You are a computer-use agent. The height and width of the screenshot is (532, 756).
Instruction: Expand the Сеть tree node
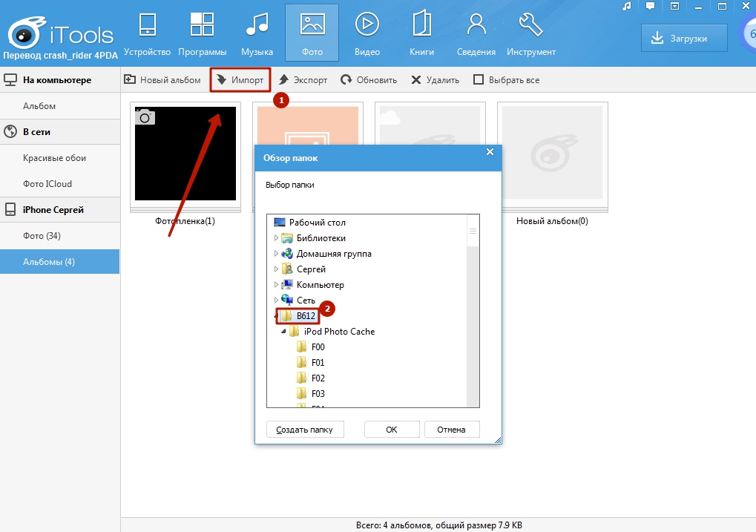click(x=276, y=300)
